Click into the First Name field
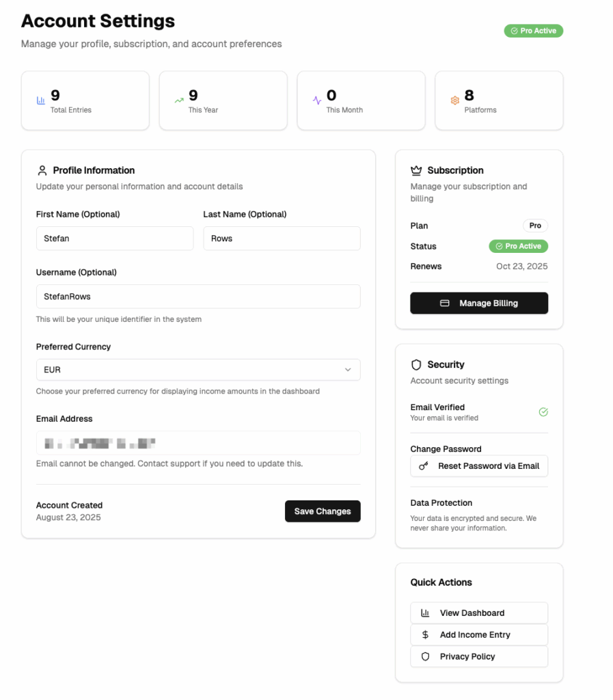Viewport: 613px width, 700px height. [114, 239]
